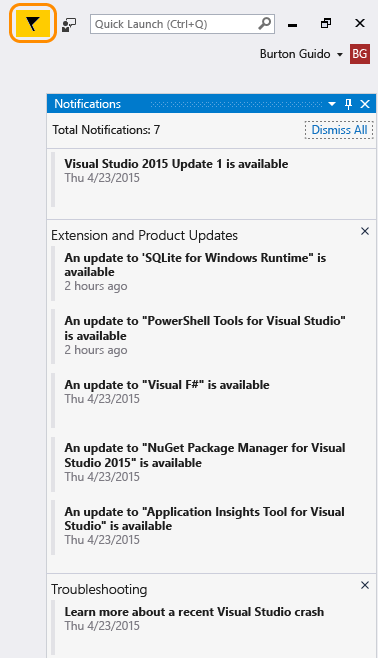Click the Quick Launch search box
Viewport: 378px width, 658px height.
pos(182,24)
